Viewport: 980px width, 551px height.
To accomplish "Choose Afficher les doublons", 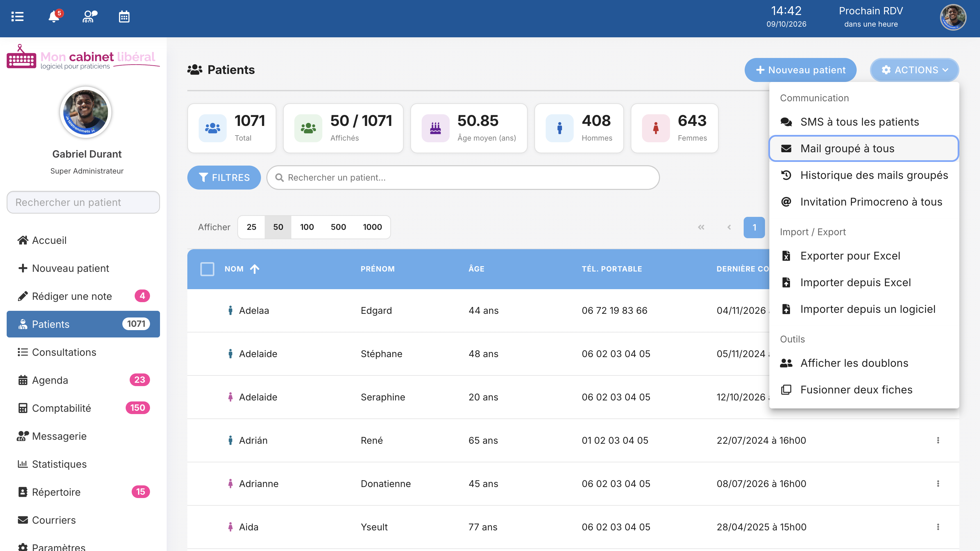I will coord(864,363).
